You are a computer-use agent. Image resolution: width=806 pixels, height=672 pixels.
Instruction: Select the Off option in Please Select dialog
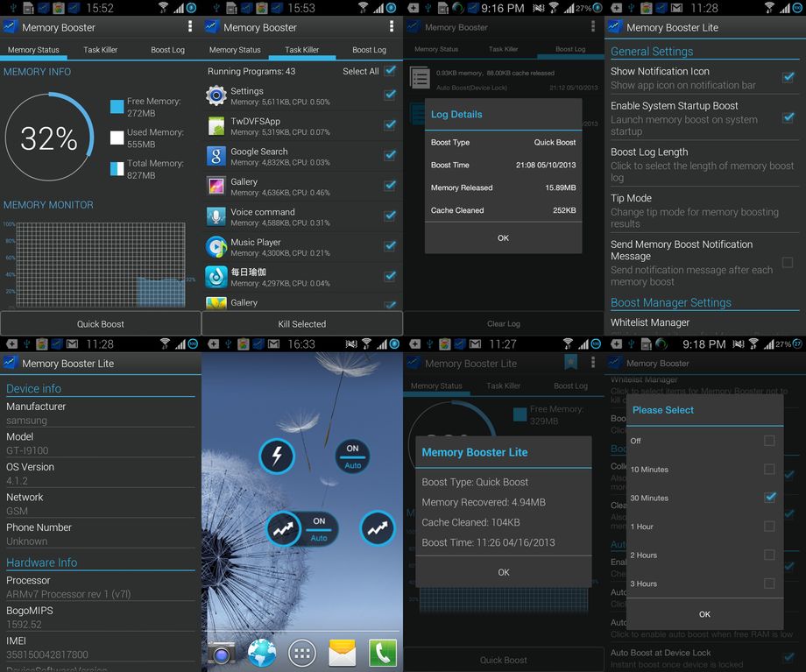point(704,441)
